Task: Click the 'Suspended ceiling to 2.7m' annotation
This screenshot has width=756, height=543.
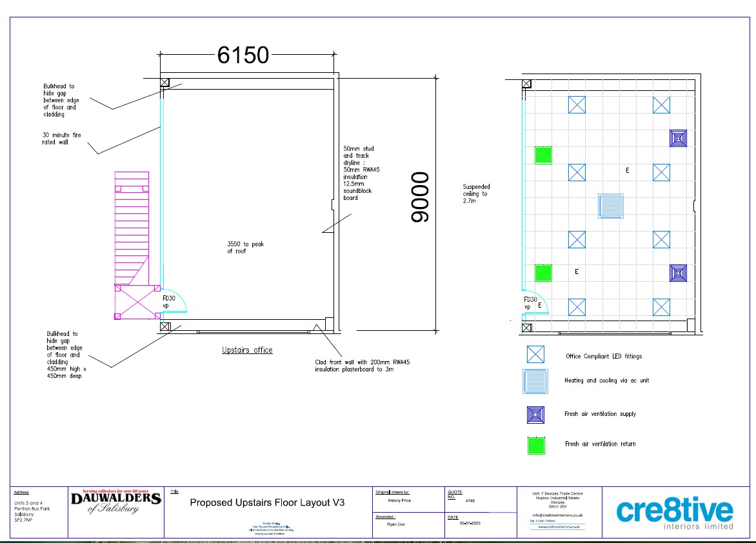Action: (x=475, y=193)
